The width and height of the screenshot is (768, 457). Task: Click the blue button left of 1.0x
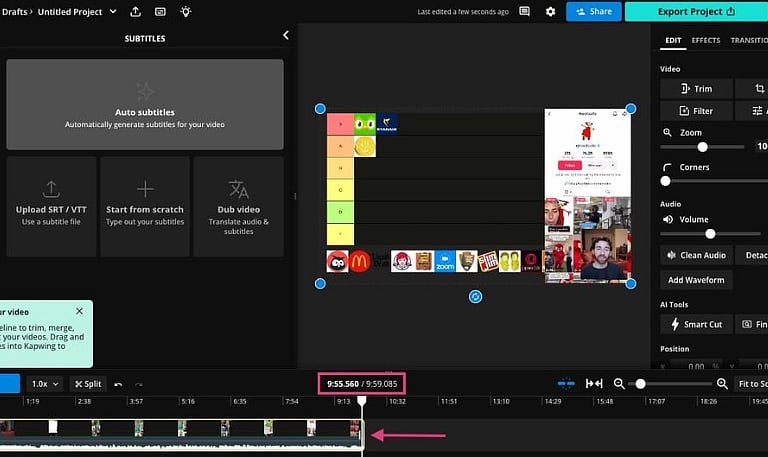pyautogui.click(x=10, y=384)
